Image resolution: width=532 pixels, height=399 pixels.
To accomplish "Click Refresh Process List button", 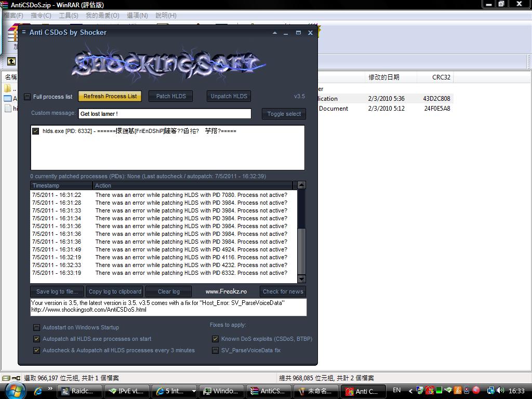I will pos(110,96).
